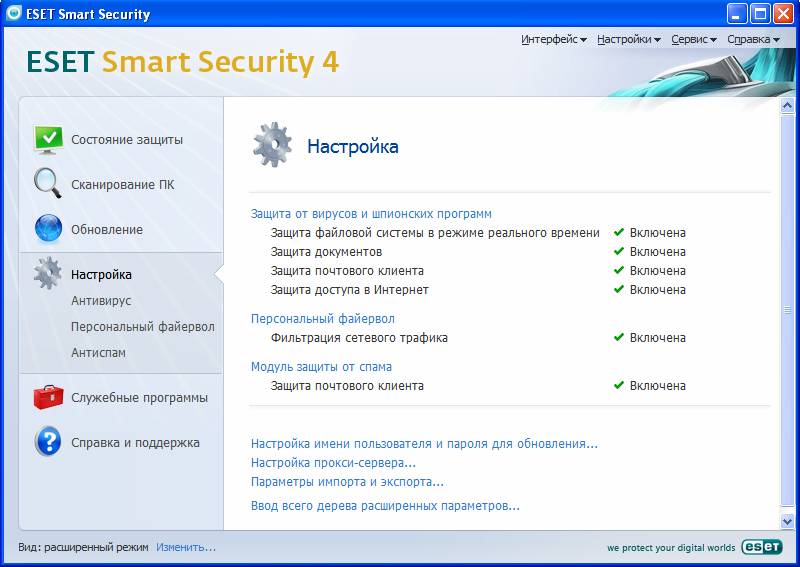Maximize the ESET Smart Security window
This screenshot has height=567, width=800.
pyautogui.click(x=760, y=14)
